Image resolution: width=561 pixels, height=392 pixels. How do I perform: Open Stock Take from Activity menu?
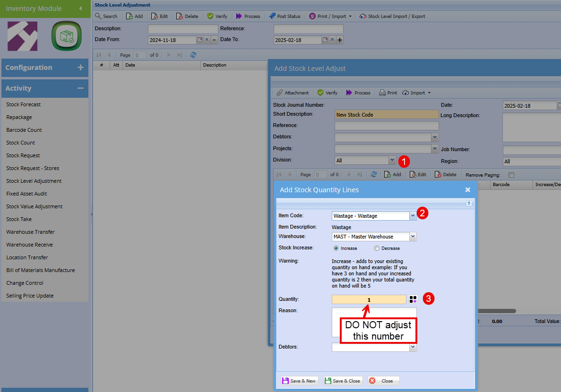tap(19, 219)
